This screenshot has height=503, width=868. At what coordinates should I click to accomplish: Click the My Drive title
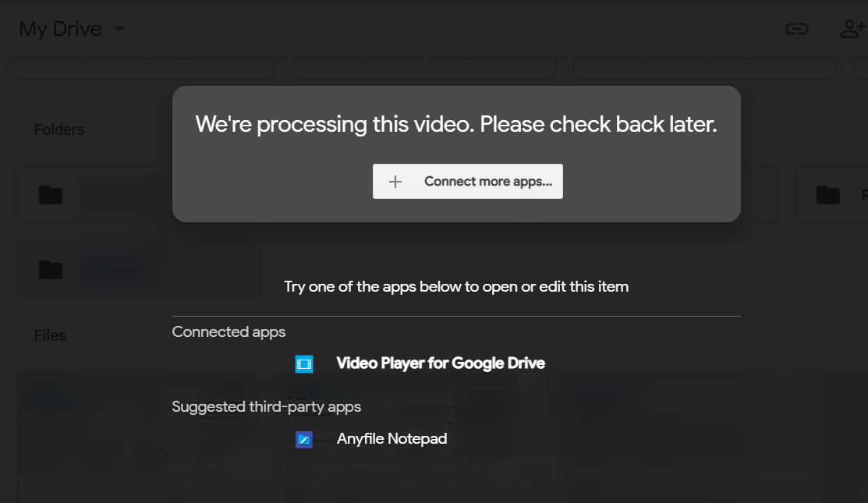(x=60, y=29)
